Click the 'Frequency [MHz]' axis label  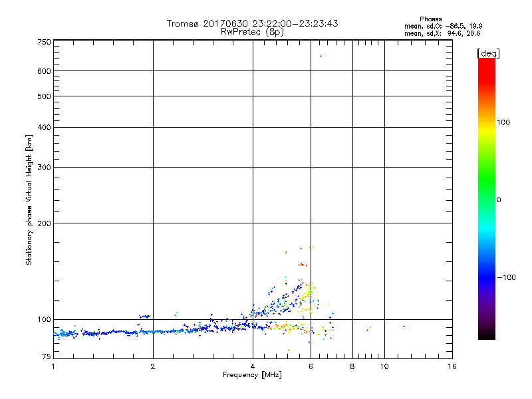(252, 375)
